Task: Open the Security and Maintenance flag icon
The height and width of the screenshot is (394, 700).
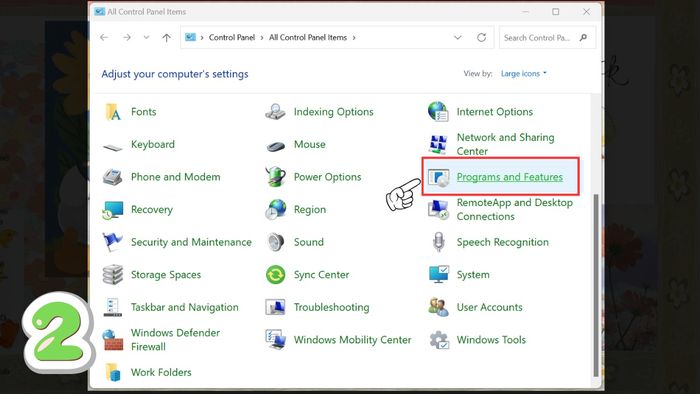Action: click(112, 242)
